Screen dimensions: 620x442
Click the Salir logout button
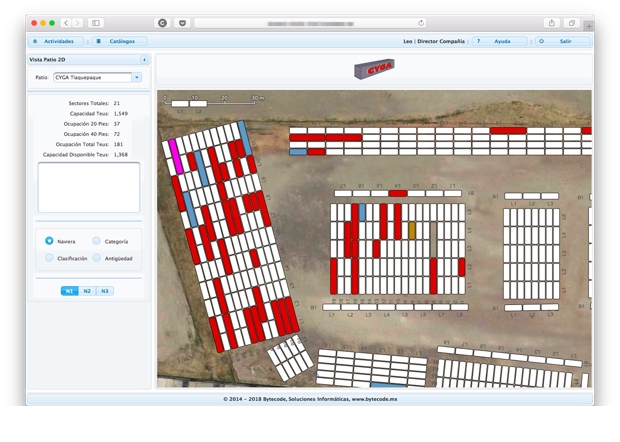click(561, 42)
